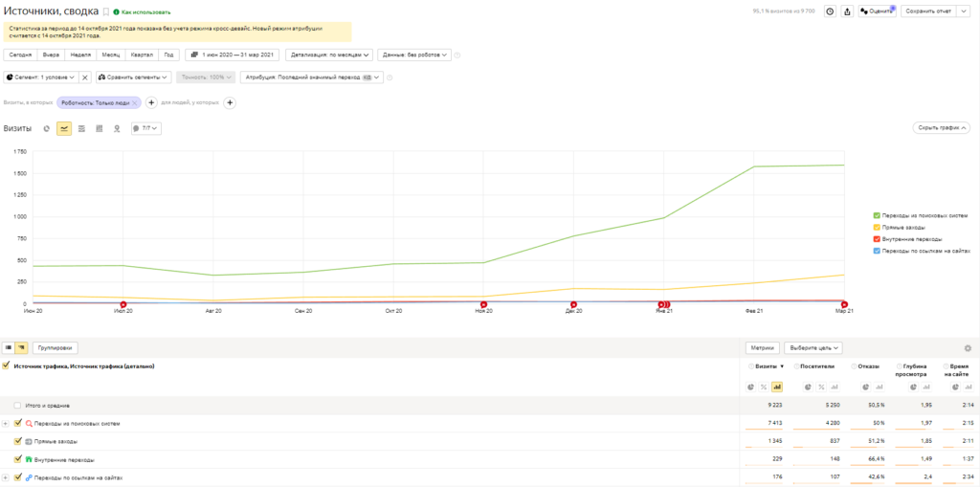The width and height of the screenshot is (980, 487).
Task: Select Месяц period tab
Action: [x=111, y=55]
